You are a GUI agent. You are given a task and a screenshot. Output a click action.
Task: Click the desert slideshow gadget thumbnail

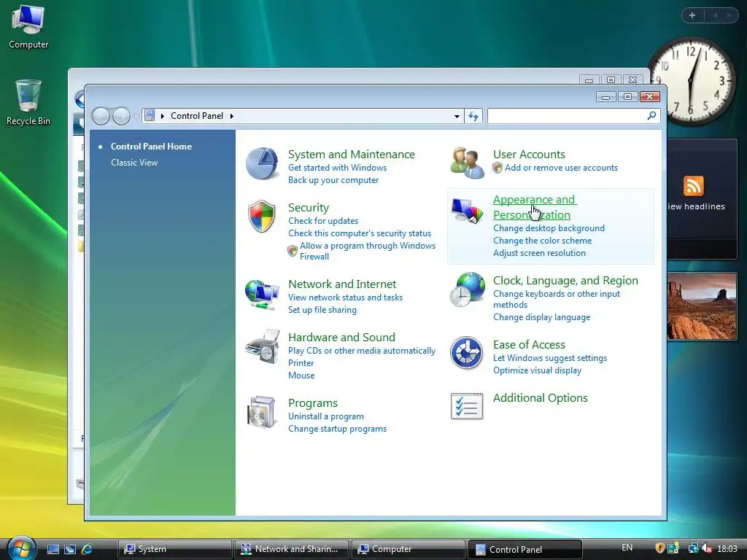point(702,306)
